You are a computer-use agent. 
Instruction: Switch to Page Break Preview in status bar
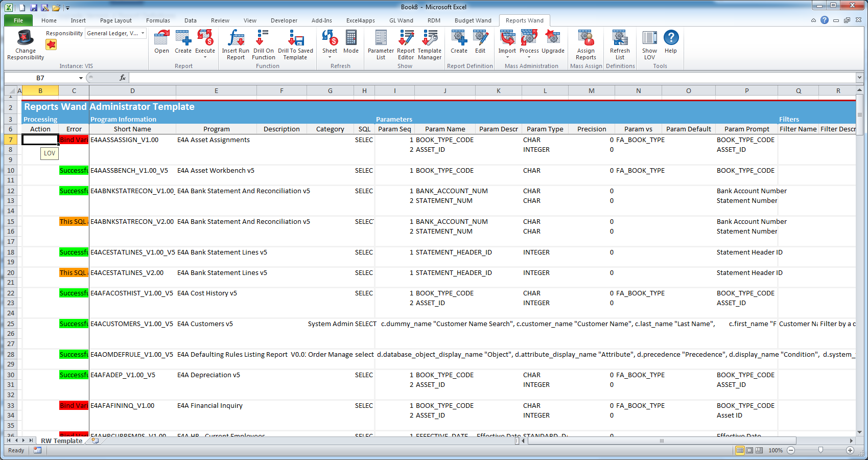[759, 450]
